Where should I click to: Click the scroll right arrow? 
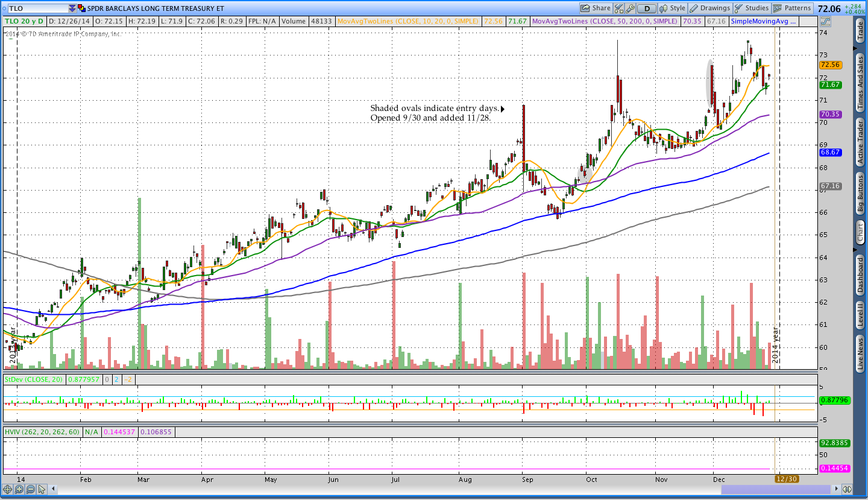tap(837, 489)
